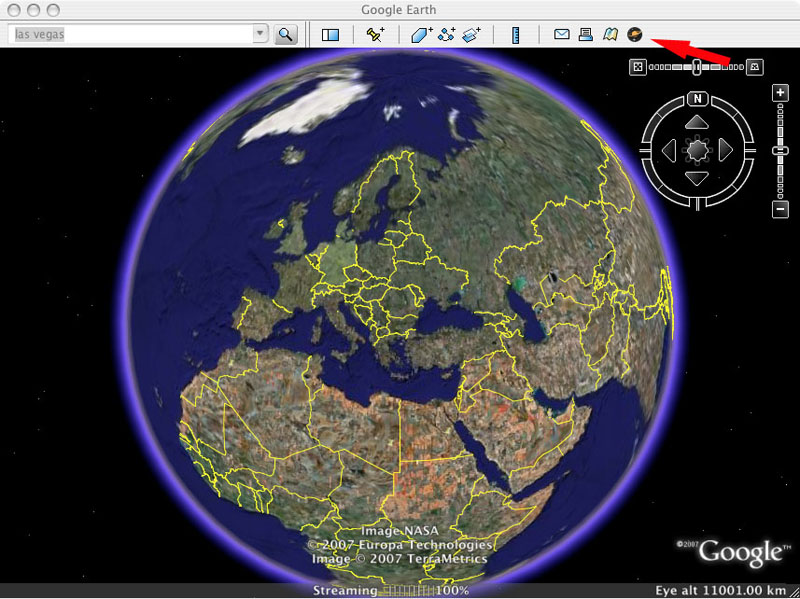Click the 'Image NASA' attribution text

pos(399,531)
